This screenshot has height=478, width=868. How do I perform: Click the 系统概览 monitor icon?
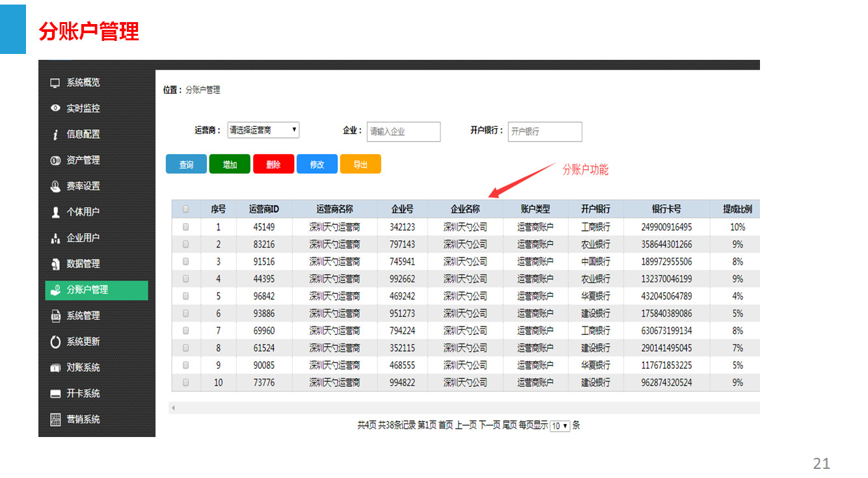55,83
